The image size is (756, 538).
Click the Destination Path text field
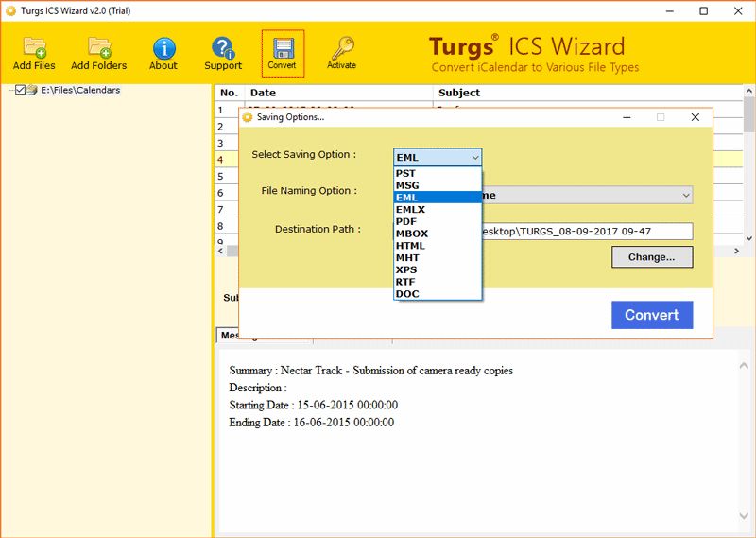pyautogui.click(x=586, y=232)
